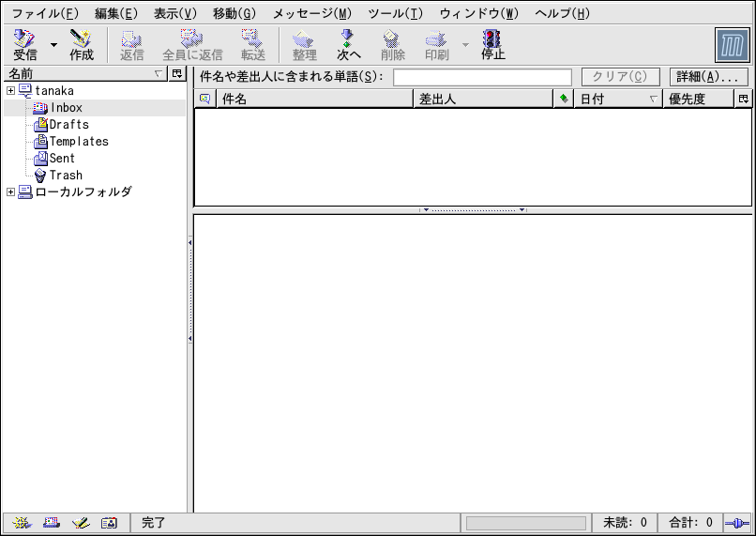
Task: Open Address Book from the status bar icon
Action: click(109, 523)
